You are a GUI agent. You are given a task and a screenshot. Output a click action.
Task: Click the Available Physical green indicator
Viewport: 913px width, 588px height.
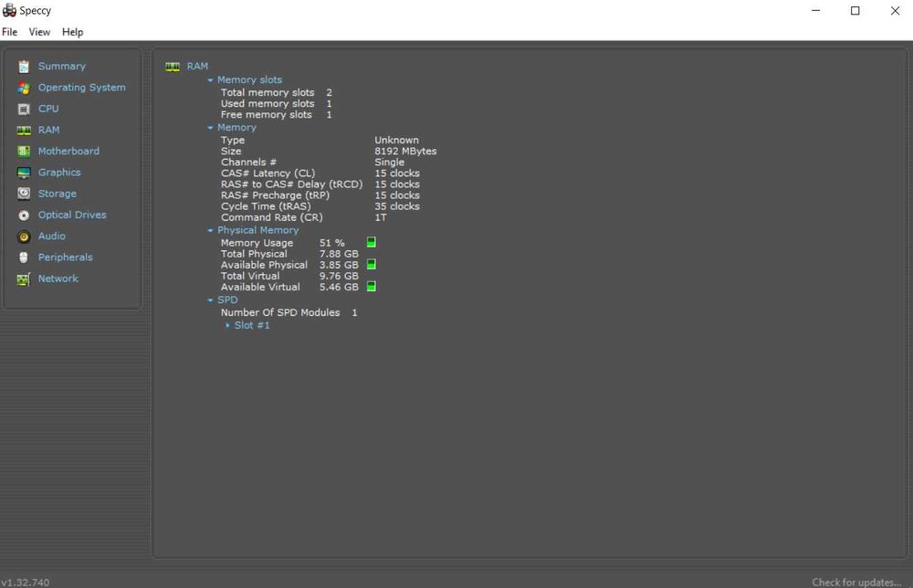(371, 264)
